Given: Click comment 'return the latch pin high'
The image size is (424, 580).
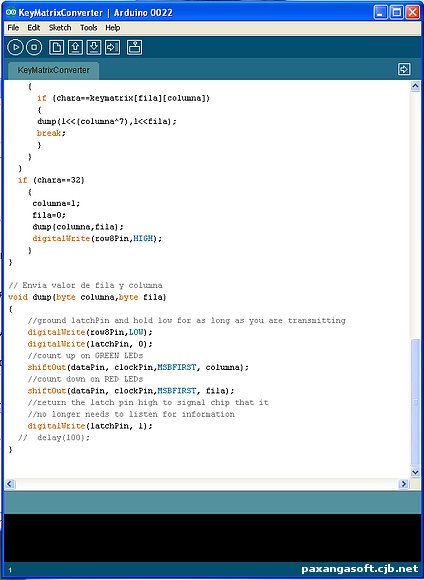Looking at the screenshot, I should pyautogui.click(x=148, y=402).
